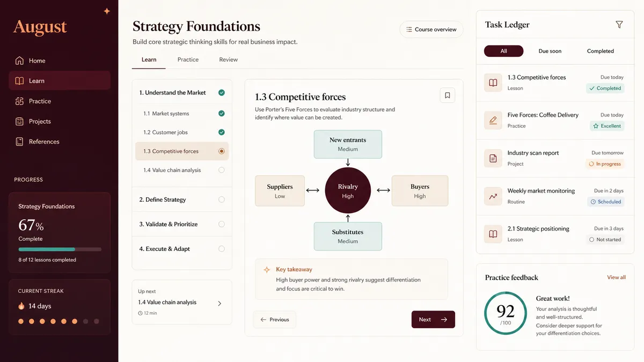This screenshot has width=644, height=362.
Task: Toggle the completion check for 1. Understand the Market
Action: tap(222, 93)
